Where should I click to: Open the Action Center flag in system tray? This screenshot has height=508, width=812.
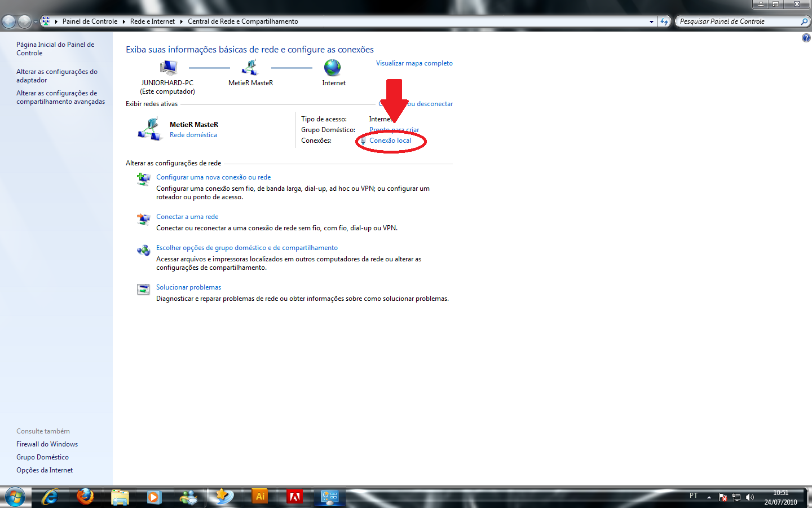coord(723,497)
